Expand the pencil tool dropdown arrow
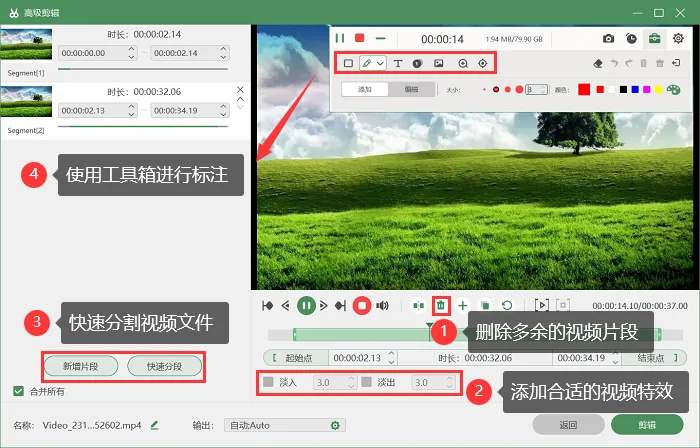Screen dimensions: 700x448 [380, 64]
